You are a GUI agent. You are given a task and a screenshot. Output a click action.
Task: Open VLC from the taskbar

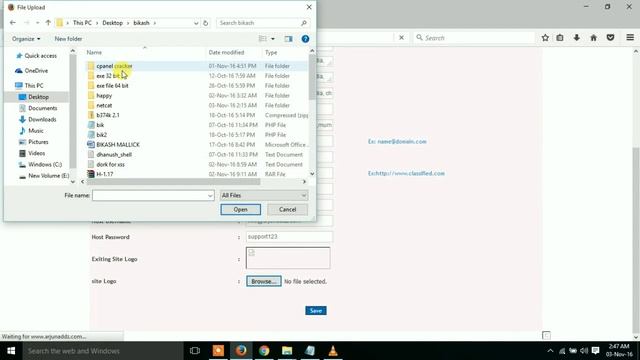(x=333, y=351)
